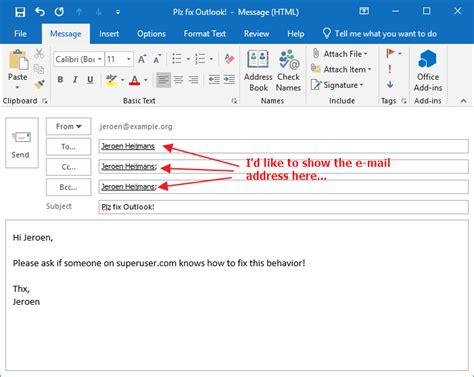Open Office Add-ins

pyautogui.click(x=428, y=71)
